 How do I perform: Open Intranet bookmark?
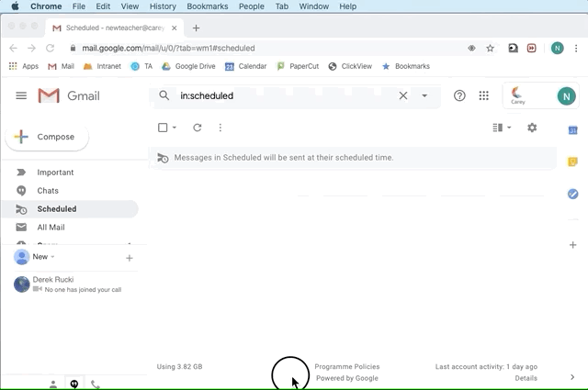pos(102,66)
